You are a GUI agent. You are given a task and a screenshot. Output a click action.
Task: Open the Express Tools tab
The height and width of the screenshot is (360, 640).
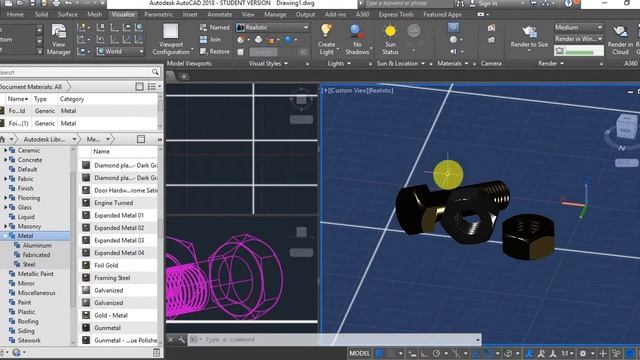(396, 14)
